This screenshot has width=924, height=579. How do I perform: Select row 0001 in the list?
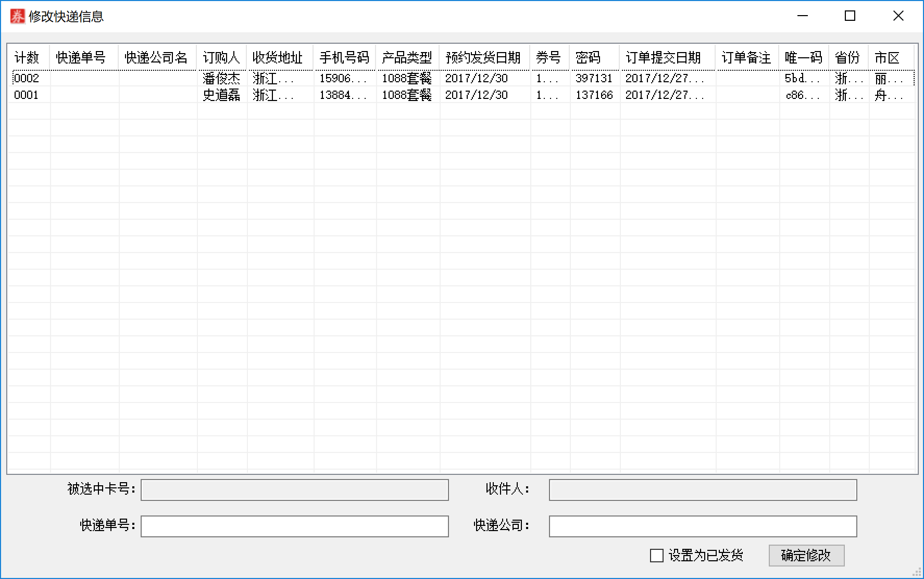click(27, 95)
